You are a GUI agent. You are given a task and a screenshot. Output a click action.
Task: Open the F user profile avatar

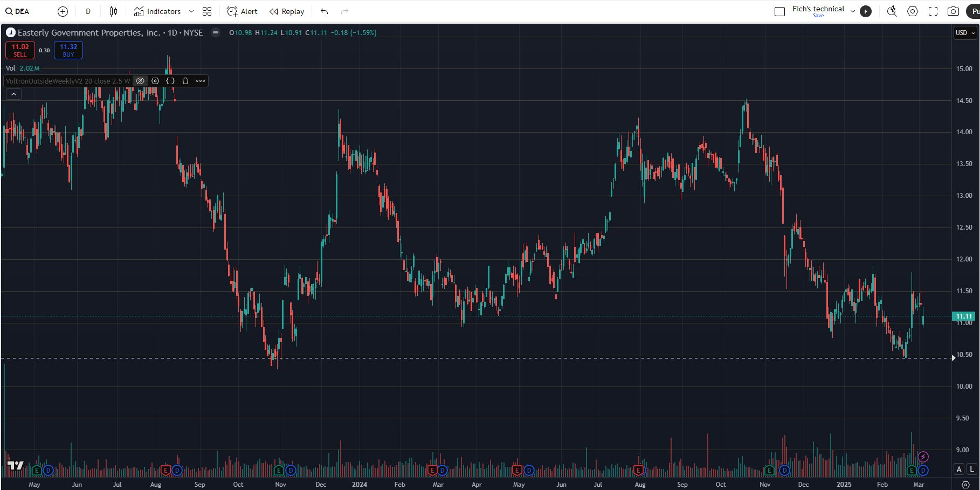[866, 11]
